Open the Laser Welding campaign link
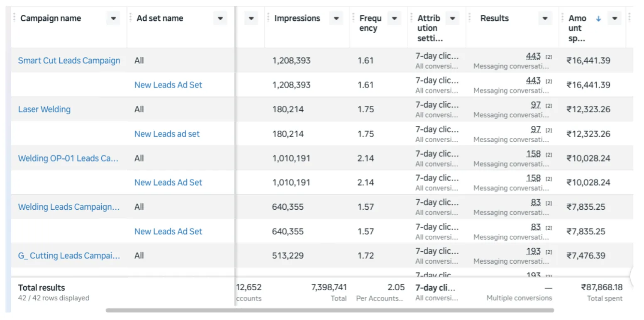Screen dimensions: 644x320 [44, 109]
